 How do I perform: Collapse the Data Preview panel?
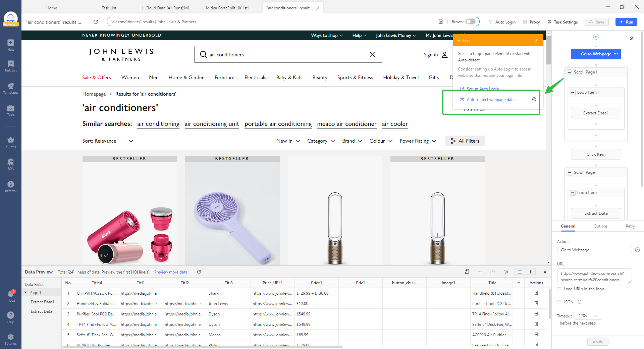[545, 272]
